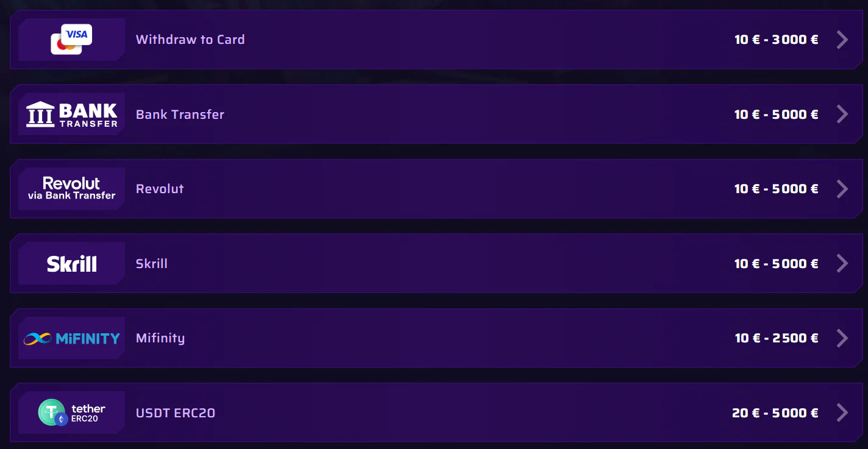Open Withdraw to Card chevron arrow

842,40
